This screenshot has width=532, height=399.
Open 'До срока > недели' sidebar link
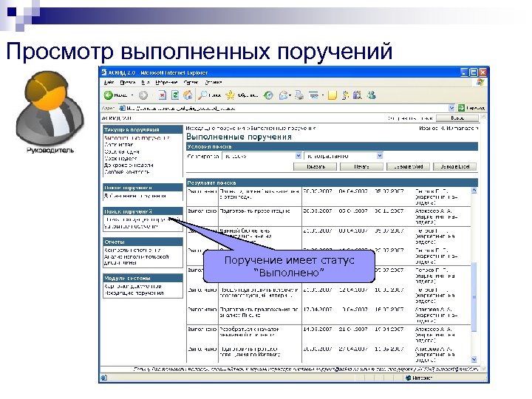129,166
